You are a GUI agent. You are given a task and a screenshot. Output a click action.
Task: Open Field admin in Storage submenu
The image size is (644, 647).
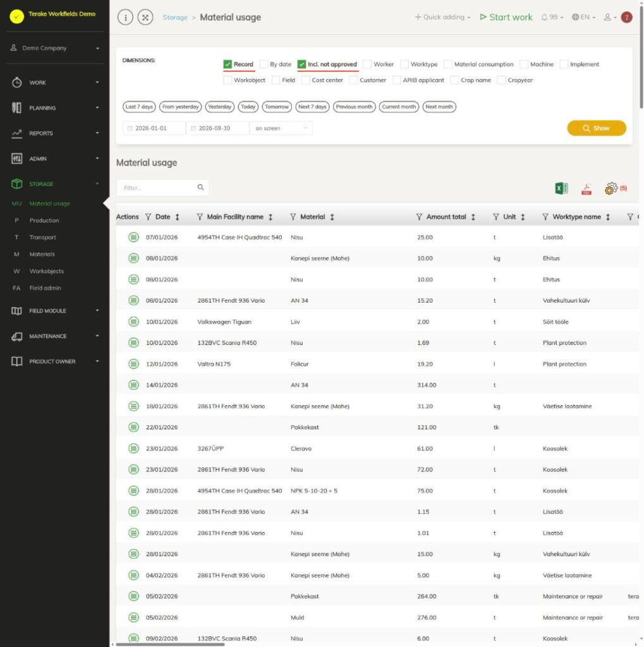(45, 288)
